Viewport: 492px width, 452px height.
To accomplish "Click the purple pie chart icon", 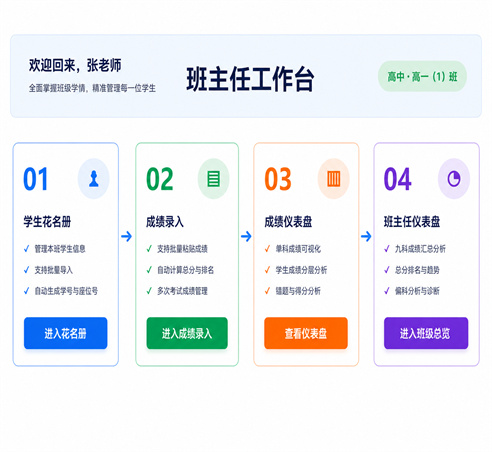I will pos(454,179).
